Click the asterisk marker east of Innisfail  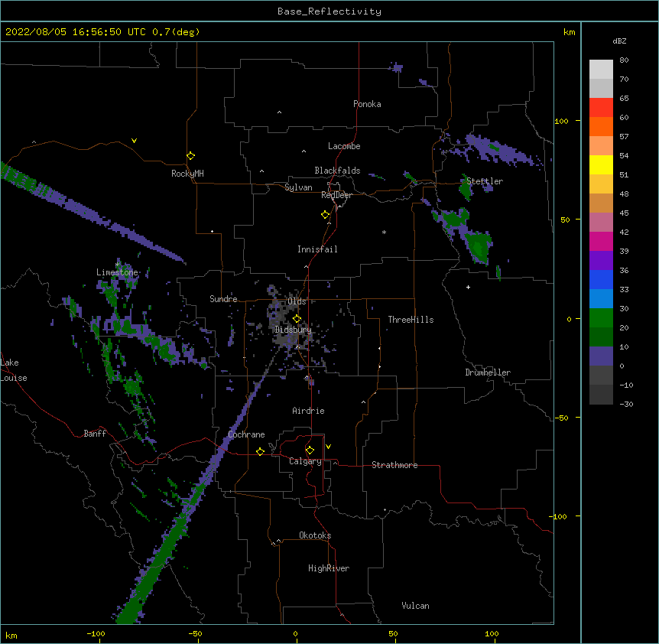[x=384, y=232]
